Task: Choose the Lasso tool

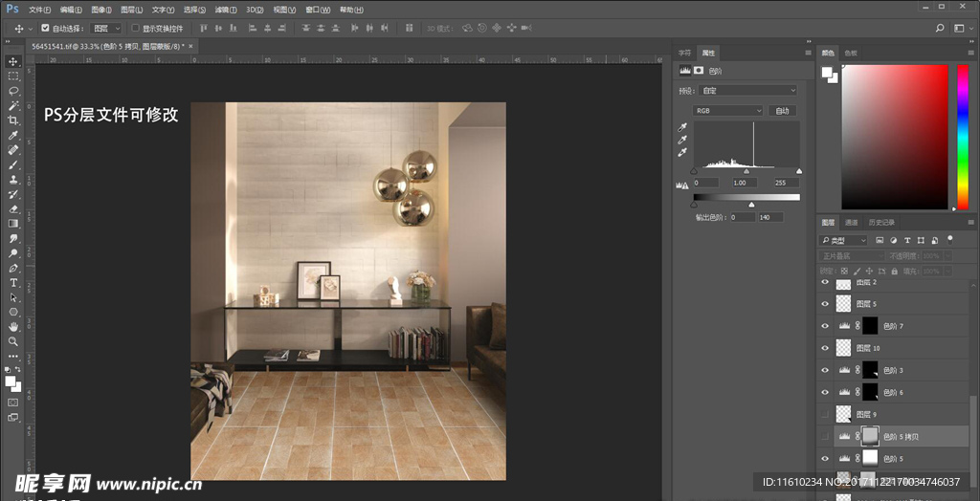Action: pyautogui.click(x=13, y=91)
